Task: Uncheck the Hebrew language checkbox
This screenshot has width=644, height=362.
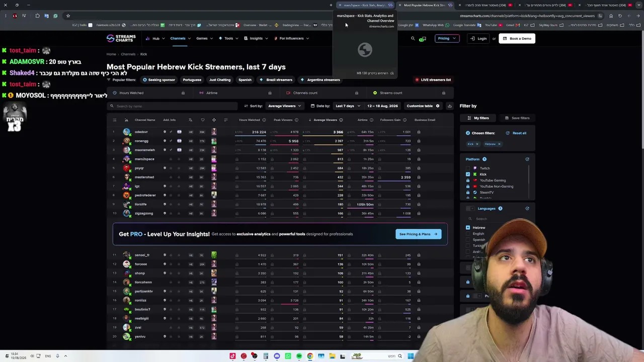Action: tap(468, 228)
